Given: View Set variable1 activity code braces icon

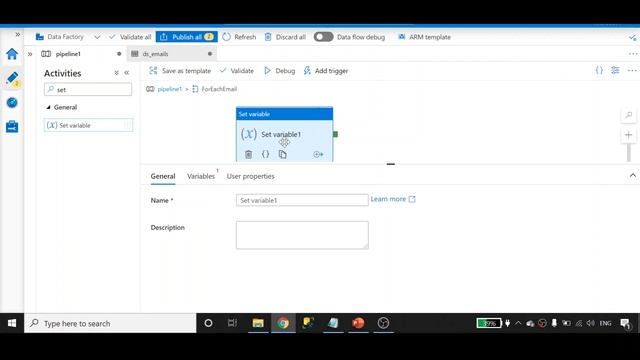Looking at the screenshot, I should tap(265, 154).
